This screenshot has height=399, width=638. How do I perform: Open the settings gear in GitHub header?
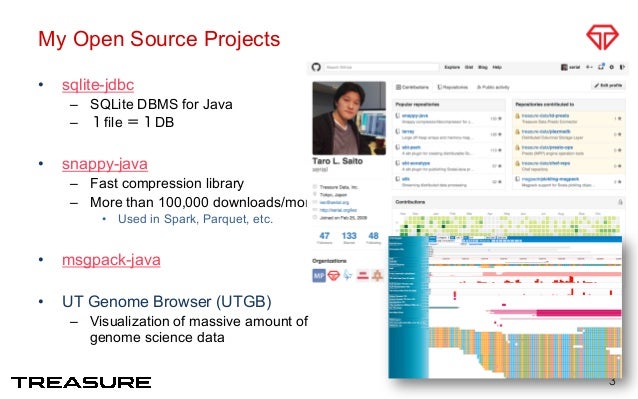612,67
